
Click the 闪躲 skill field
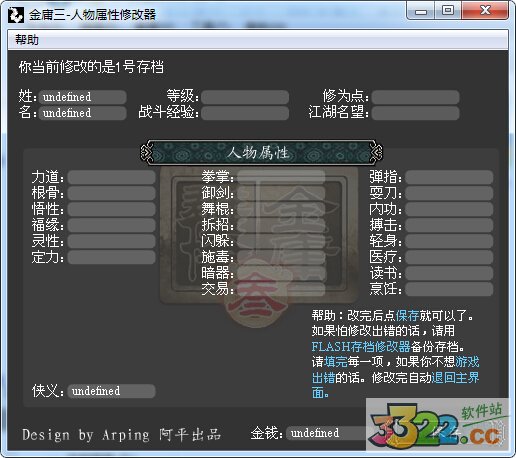click(281, 241)
